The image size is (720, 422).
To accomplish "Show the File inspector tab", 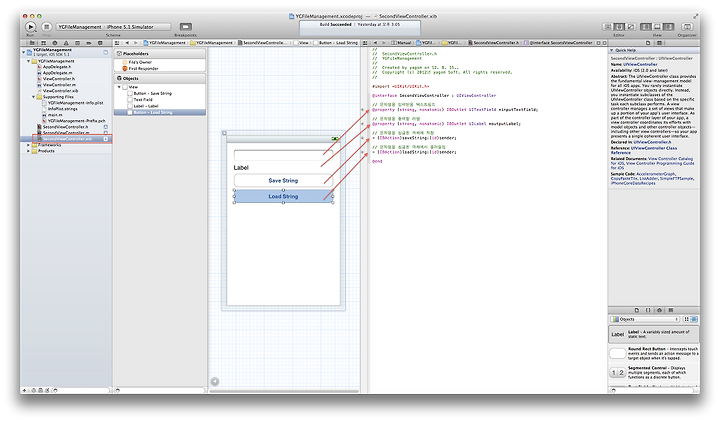I will click(x=648, y=43).
